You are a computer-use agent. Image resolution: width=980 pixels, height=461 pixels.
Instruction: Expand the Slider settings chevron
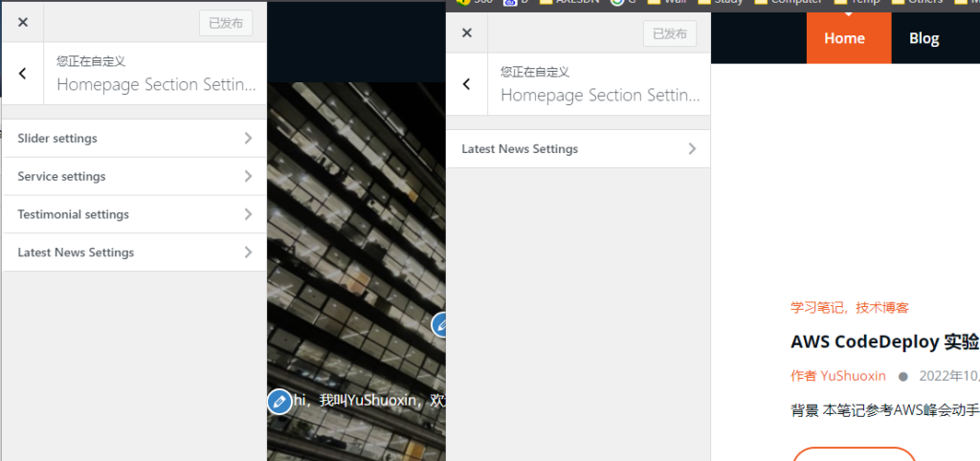pyautogui.click(x=248, y=139)
